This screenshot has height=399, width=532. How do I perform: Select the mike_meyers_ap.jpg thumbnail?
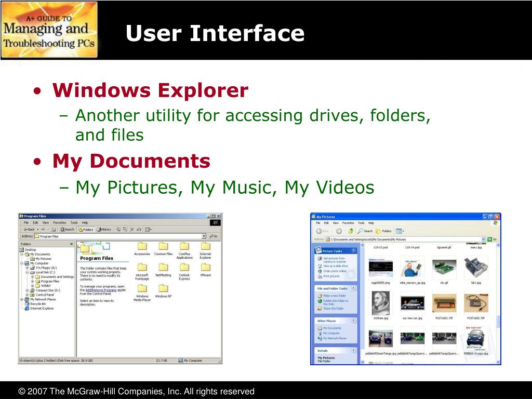click(x=412, y=268)
